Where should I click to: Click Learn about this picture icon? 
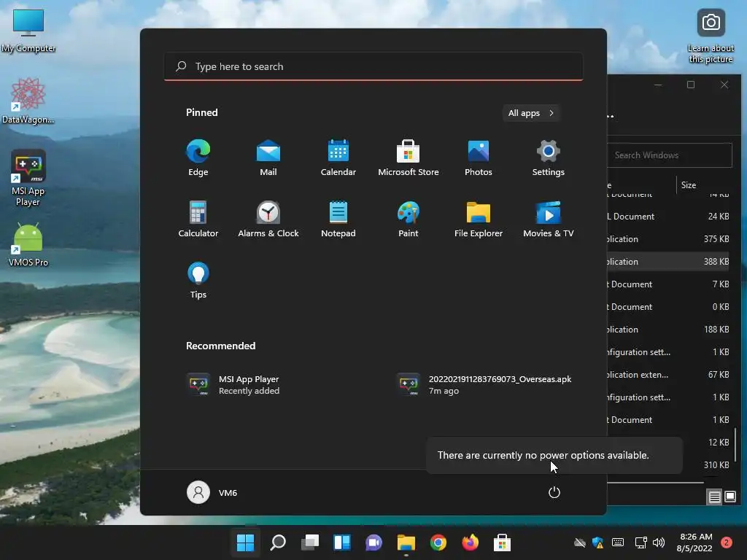(711, 36)
